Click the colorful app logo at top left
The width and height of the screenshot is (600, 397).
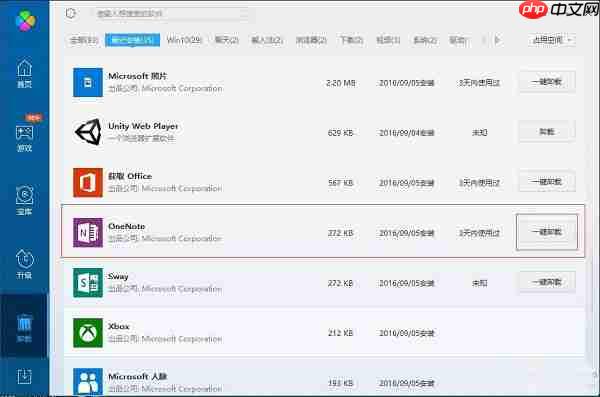26,20
